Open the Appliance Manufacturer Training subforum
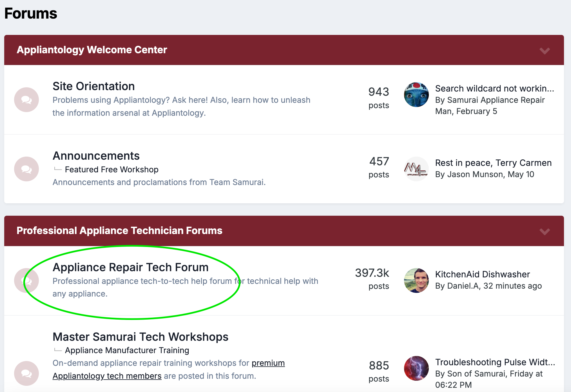571x392 pixels. [127, 350]
